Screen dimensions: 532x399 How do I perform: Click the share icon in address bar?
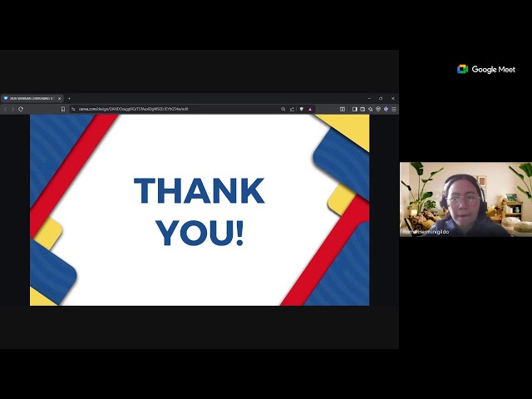pyautogui.click(x=292, y=109)
